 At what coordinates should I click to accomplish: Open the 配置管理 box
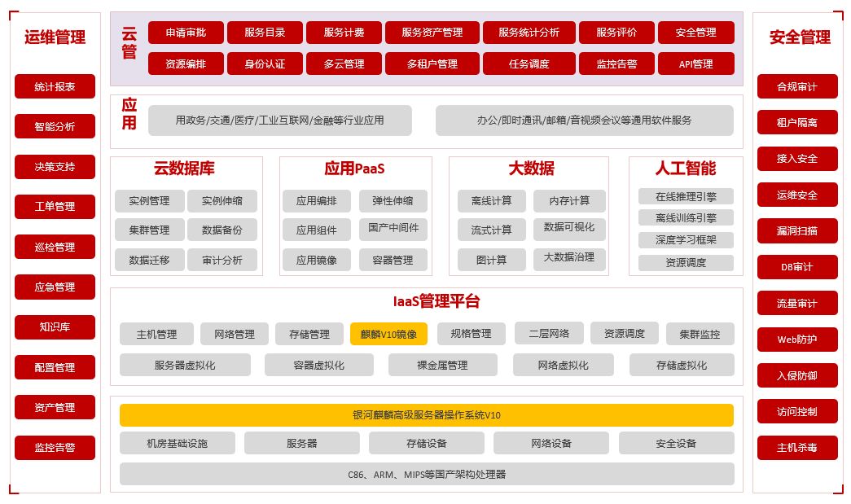tap(55, 367)
